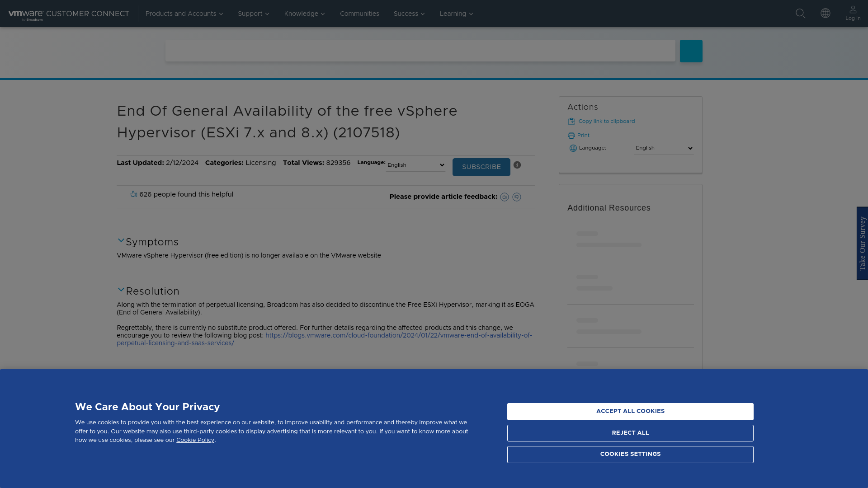Viewport: 868px width, 488px height.
Task: Click the globe icon beside Language in Actions
Action: [573, 148]
